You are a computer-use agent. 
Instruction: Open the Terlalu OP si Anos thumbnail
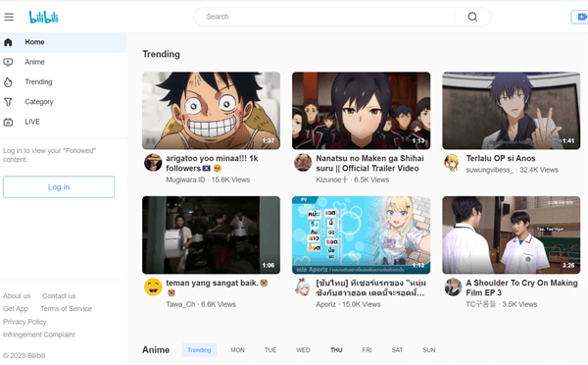(512, 111)
